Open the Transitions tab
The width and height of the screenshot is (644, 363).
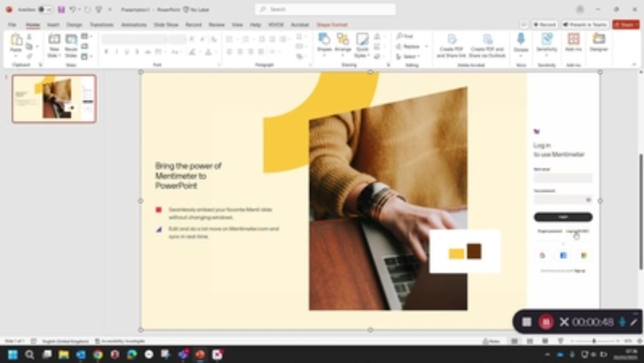(102, 25)
